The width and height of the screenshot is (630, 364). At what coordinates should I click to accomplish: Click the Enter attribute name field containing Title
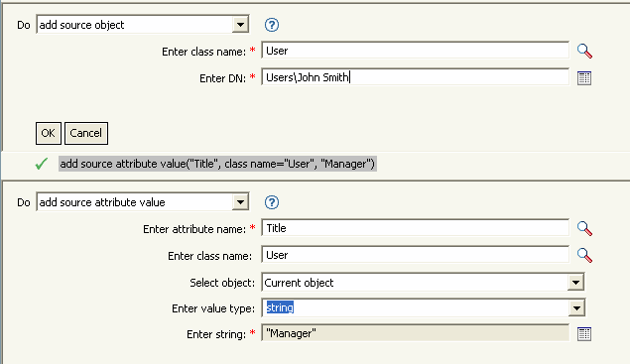point(415,228)
